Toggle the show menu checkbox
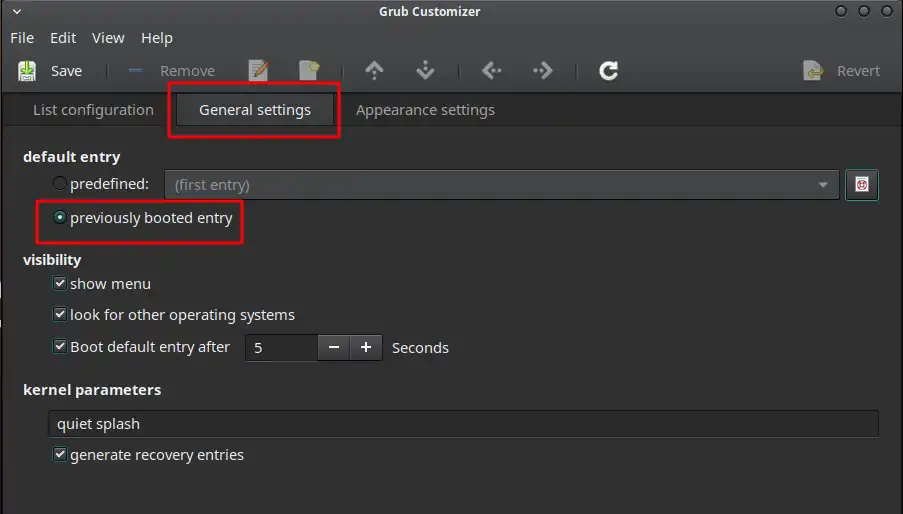Viewport: 903px width, 514px height. point(59,283)
